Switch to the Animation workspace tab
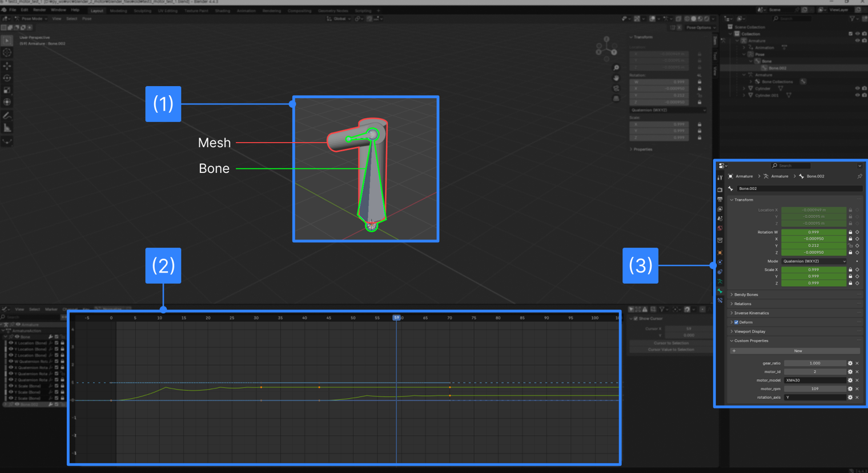Screen dimensions: 868x473 246,11
